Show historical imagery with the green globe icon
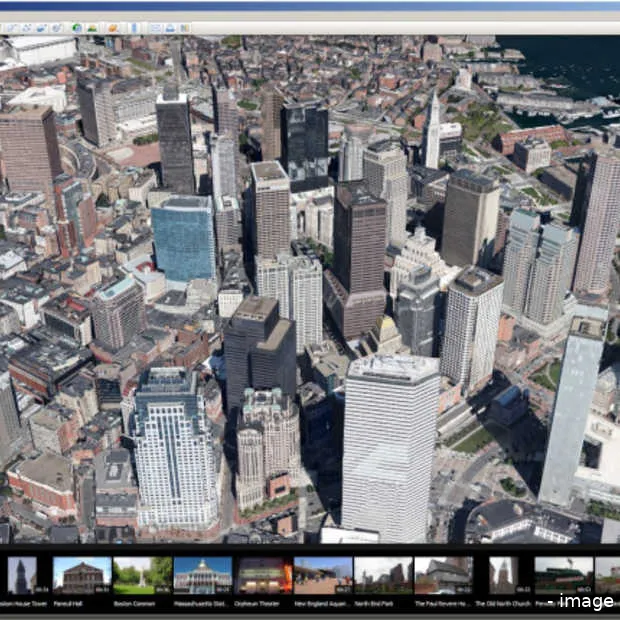This screenshot has width=620, height=620. [77, 28]
